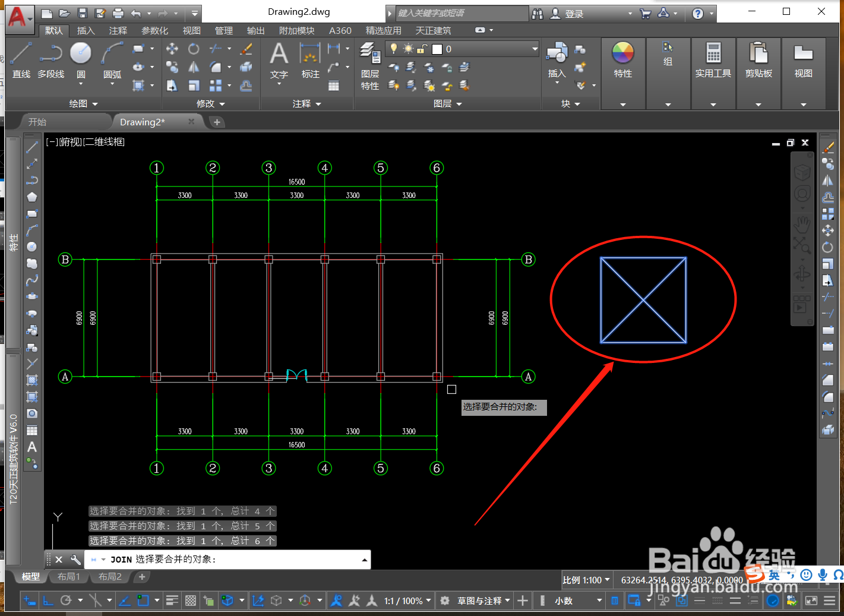Click the keyword search input field
The width and height of the screenshot is (844, 616).
point(461,13)
